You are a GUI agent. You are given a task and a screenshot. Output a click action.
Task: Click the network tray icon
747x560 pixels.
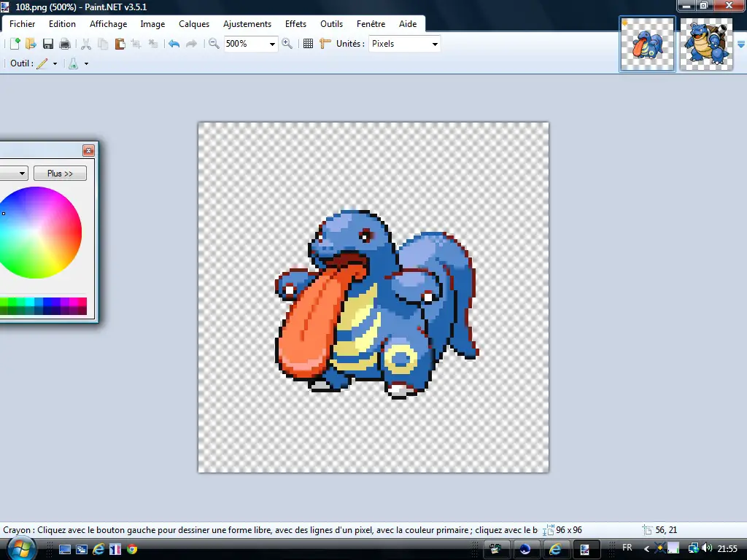click(693, 548)
